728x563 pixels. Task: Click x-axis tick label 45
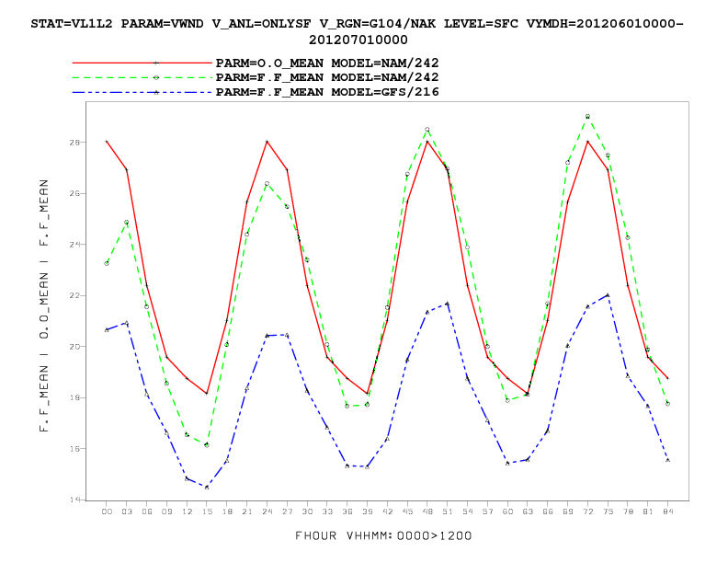click(407, 511)
